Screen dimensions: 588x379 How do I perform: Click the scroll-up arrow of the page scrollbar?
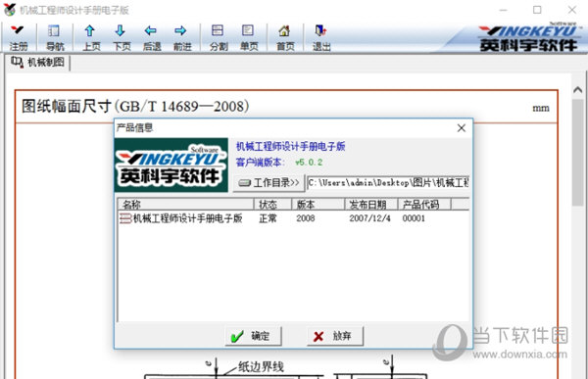pos(578,90)
